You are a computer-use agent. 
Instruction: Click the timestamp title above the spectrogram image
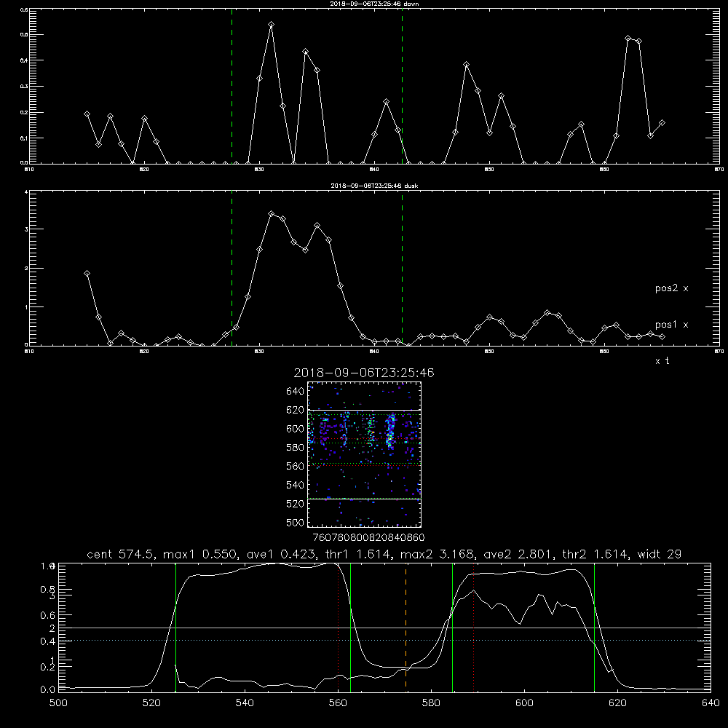[x=364, y=373]
